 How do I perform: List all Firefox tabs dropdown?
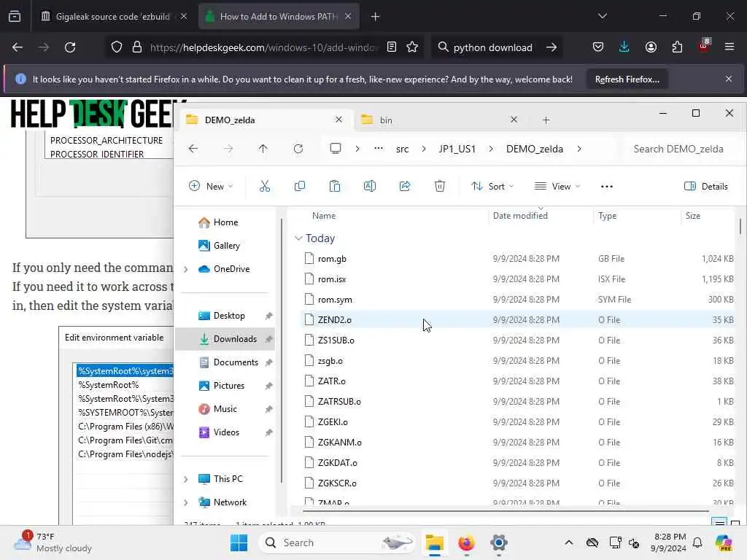[x=602, y=17]
